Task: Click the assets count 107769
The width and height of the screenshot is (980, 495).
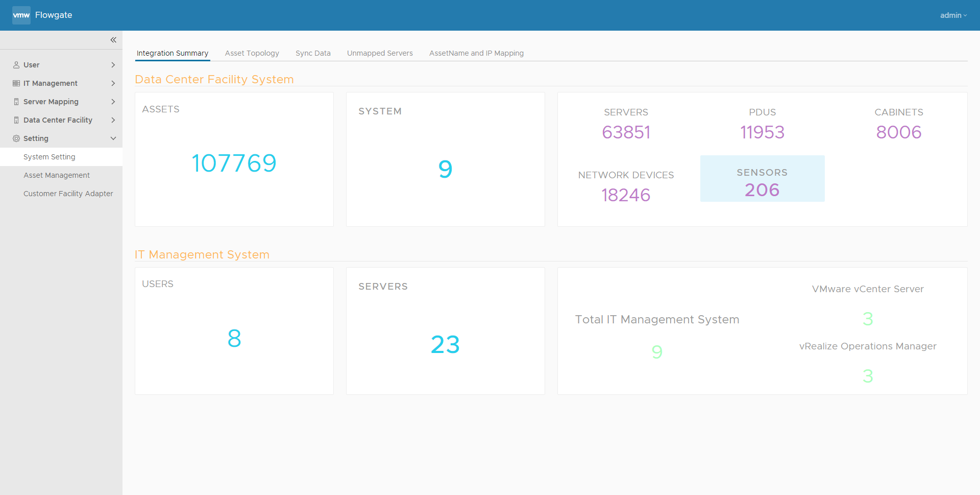Action: [x=234, y=163]
